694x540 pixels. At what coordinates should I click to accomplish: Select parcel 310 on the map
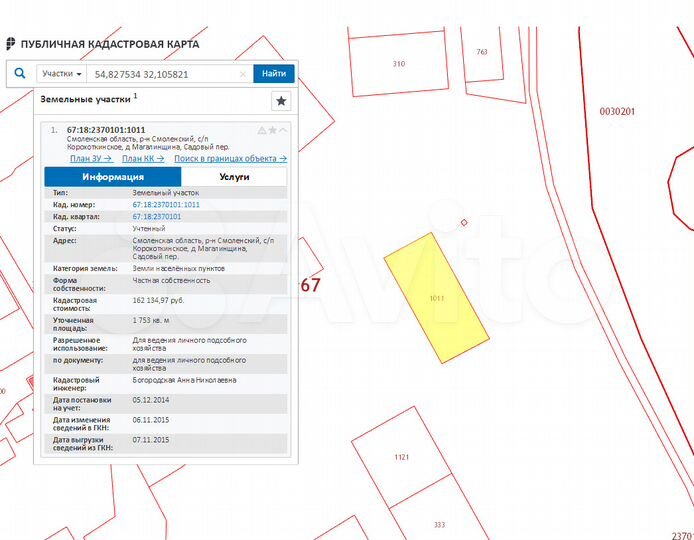[x=398, y=64]
